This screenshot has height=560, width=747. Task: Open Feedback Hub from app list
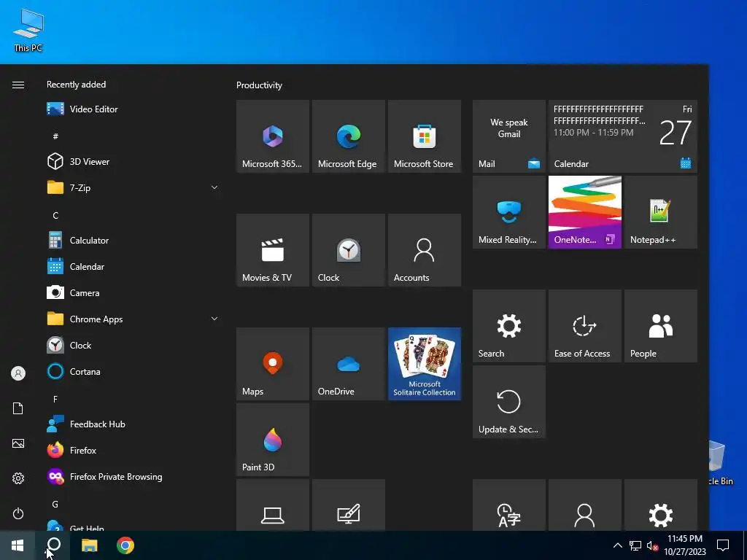pos(131,424)
